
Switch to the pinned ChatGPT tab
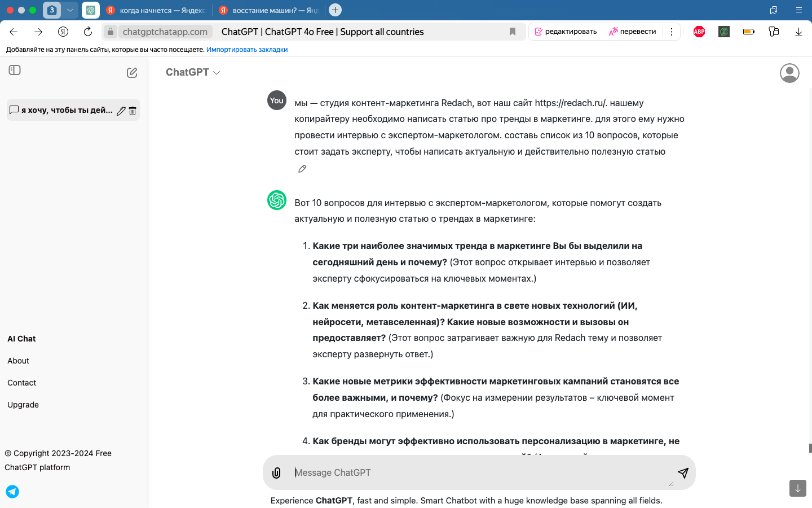click(91, 10)
